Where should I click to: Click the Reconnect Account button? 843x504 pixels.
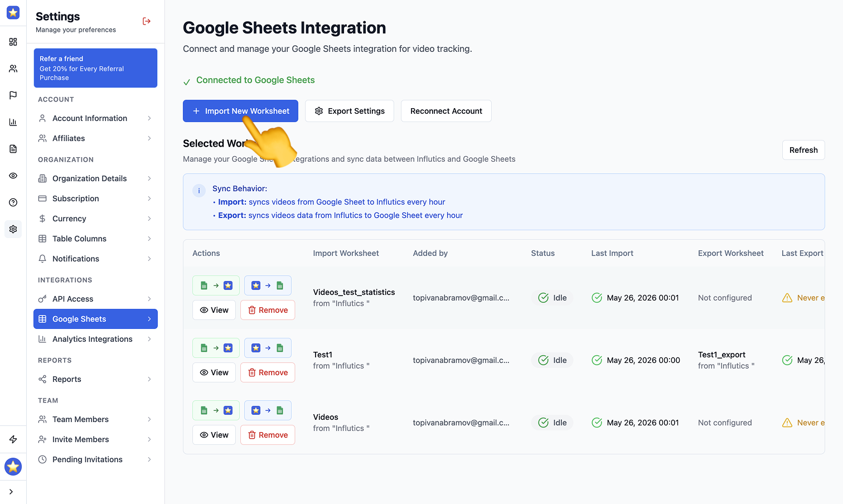click(446, 111)
